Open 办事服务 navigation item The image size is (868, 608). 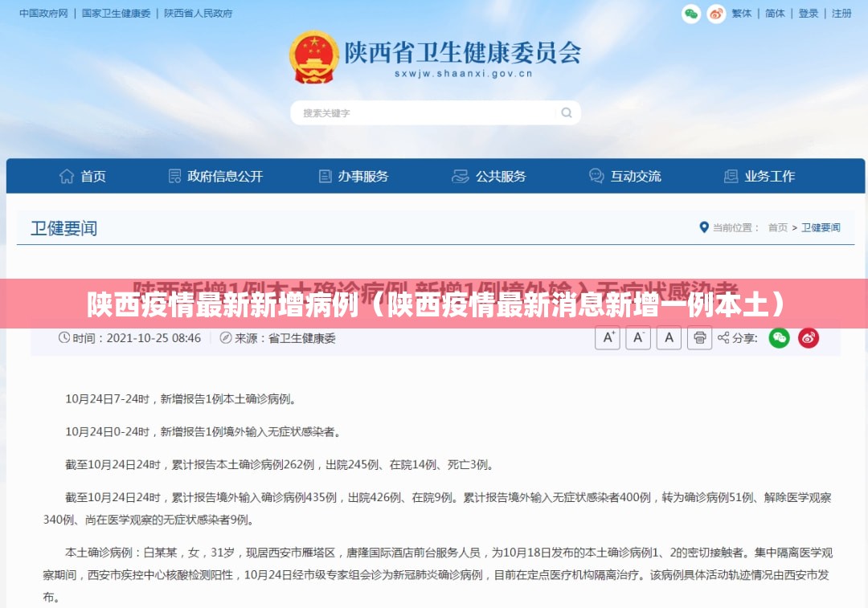tap(363, 177)
